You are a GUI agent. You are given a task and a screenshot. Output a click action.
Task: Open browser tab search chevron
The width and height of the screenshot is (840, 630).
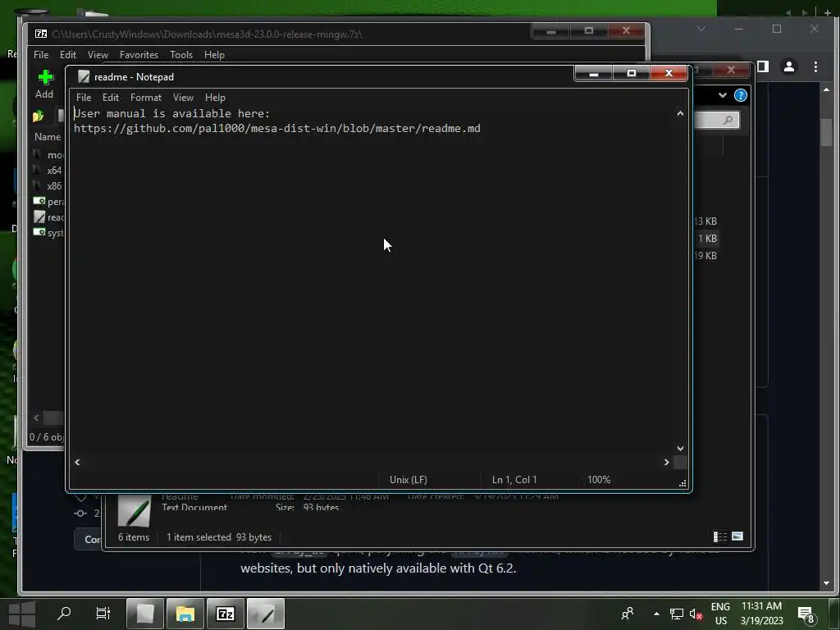[x=701, y=29]
